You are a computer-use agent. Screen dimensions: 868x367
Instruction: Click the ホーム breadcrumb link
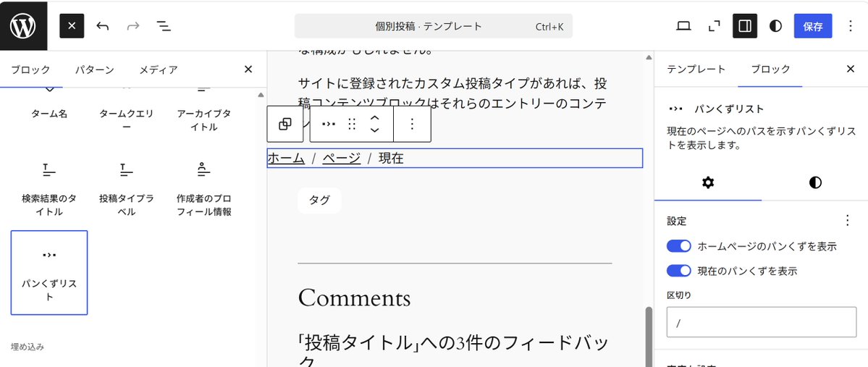coord(286,159)
